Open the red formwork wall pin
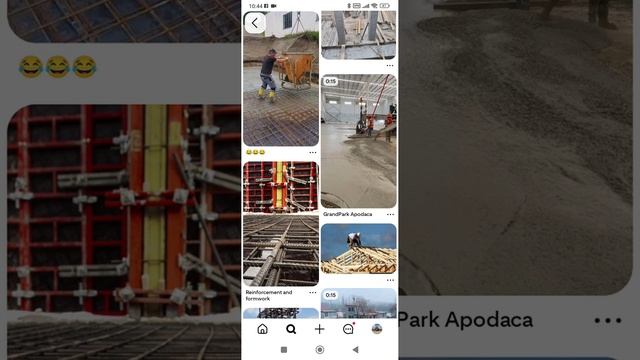Image resolution: width=640 pixels, height=360 pixels. coord(281,187)
